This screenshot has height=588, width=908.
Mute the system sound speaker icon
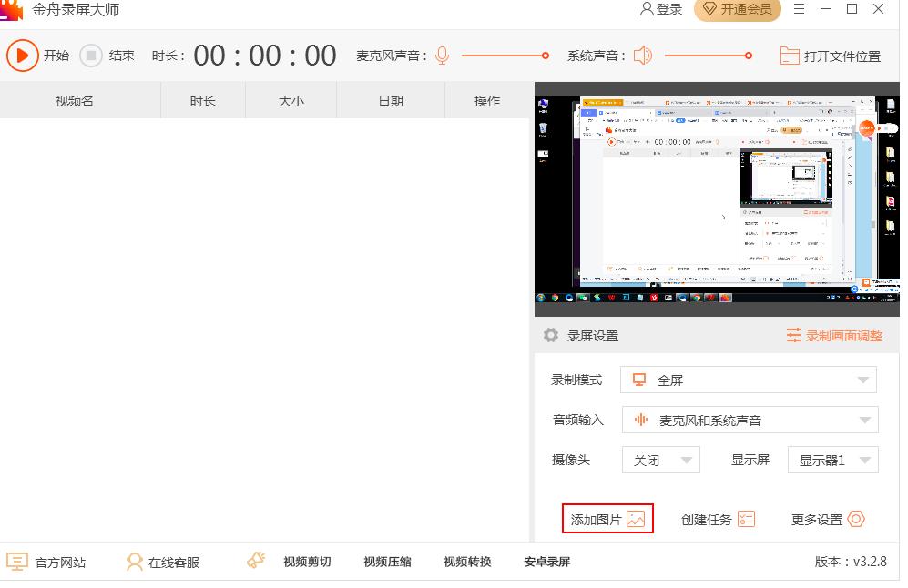click(643, 56)
